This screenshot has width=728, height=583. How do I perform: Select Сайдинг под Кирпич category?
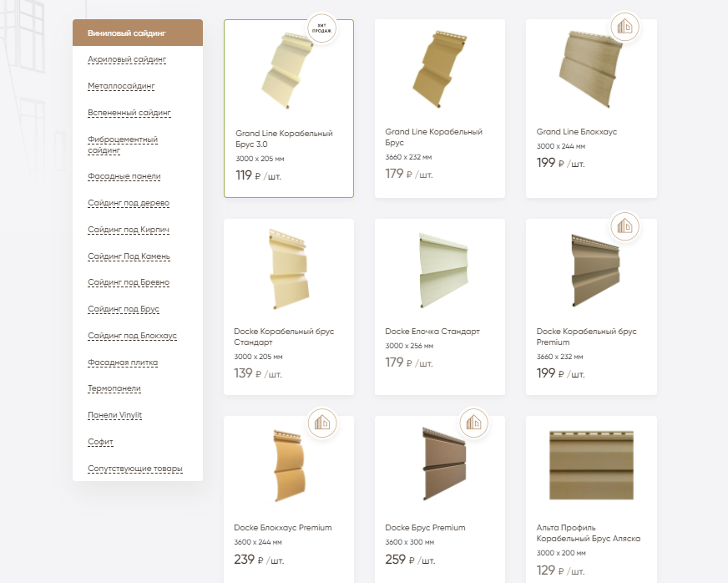coord(129,230)
